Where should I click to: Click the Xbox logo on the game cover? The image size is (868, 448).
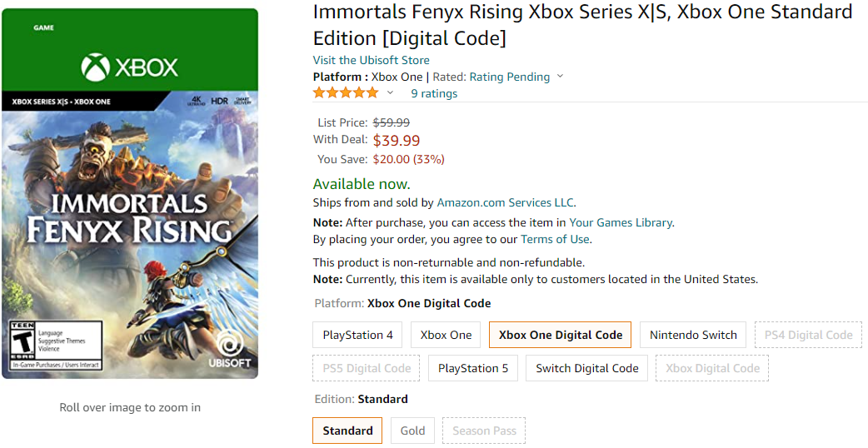(x=130, y=67)
